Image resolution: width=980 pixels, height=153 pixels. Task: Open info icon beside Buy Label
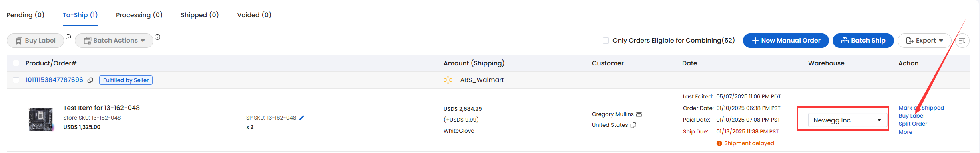click(68, 37)
